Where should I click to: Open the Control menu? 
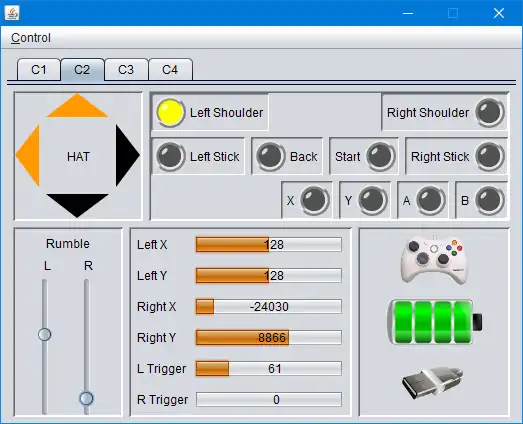point(31,38)
